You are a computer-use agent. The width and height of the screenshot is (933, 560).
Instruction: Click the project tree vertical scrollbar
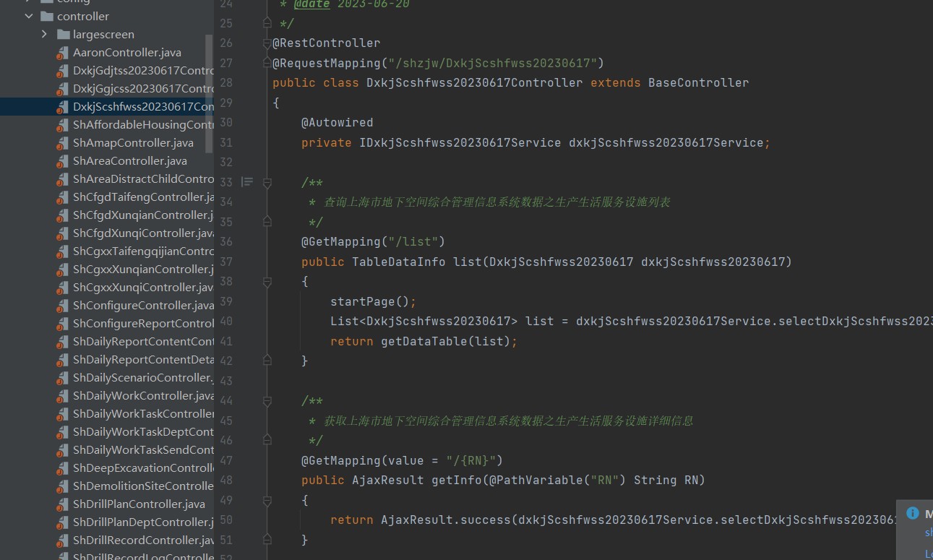(210, 94)
